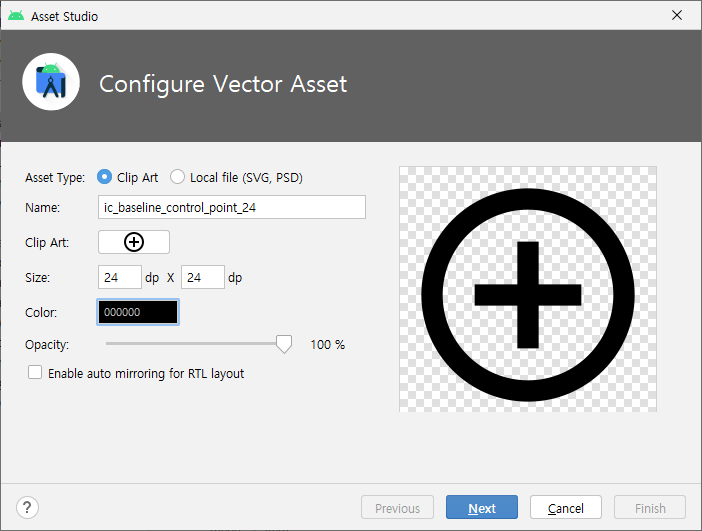Click the Cancel button
702x531 pixels.
click(x=566, y=507)
